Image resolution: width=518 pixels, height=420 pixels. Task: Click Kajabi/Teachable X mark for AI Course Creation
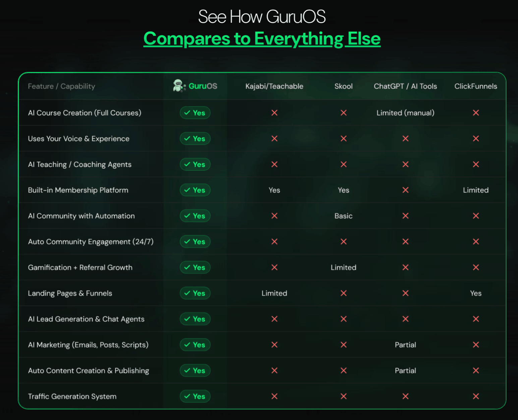(274, 113)
